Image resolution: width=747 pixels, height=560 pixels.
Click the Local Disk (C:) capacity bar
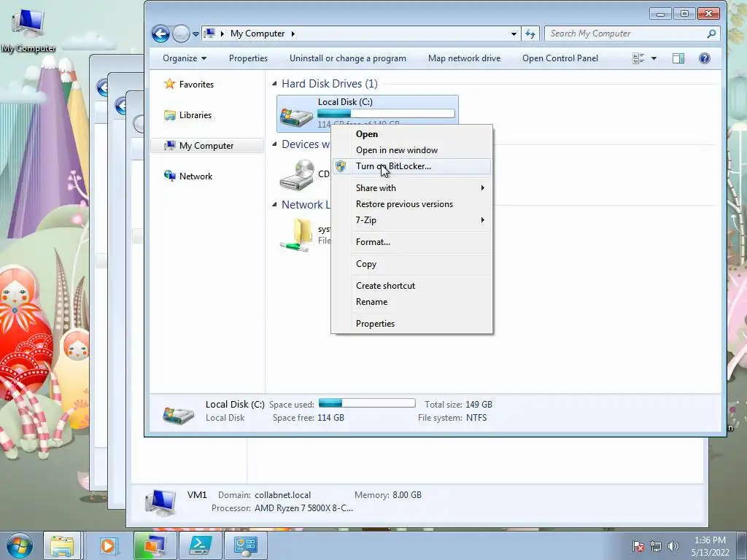coord(386,113)
